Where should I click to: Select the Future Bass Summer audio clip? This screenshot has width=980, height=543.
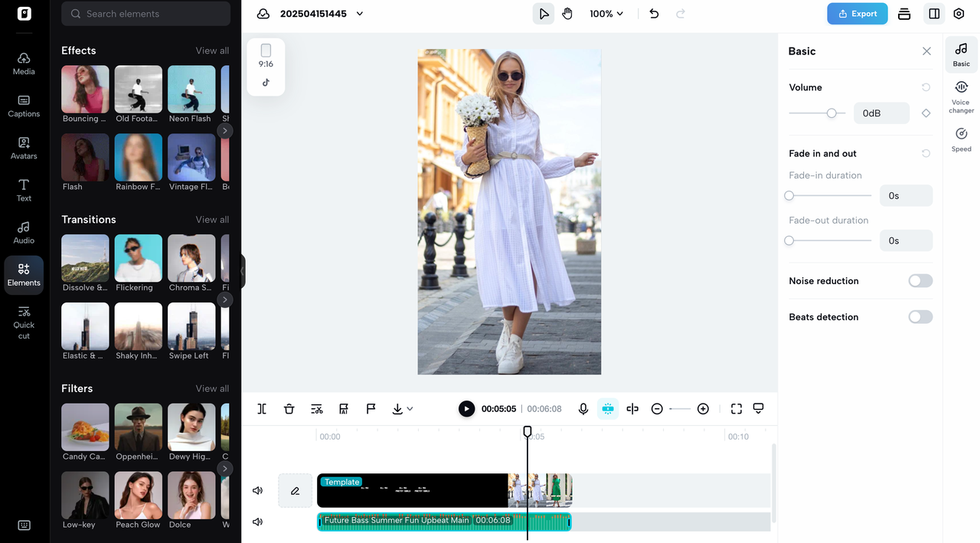click(444, 522)
